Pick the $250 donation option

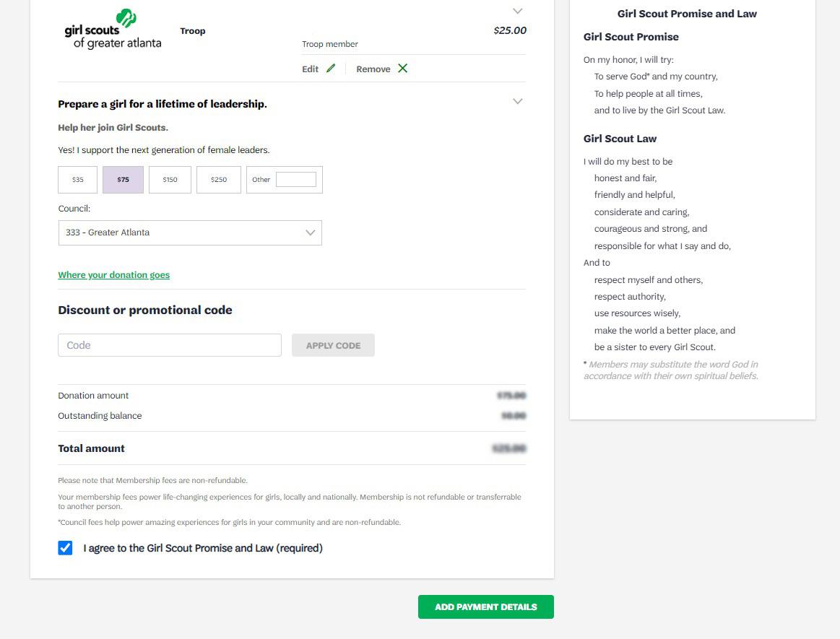tap(219, 180)
